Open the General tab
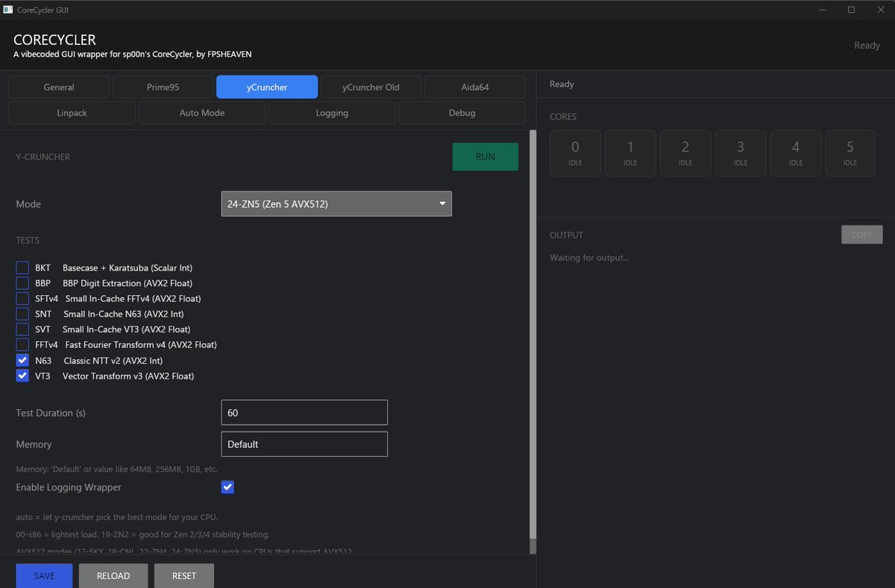895x588 pixels. (59, 87)
